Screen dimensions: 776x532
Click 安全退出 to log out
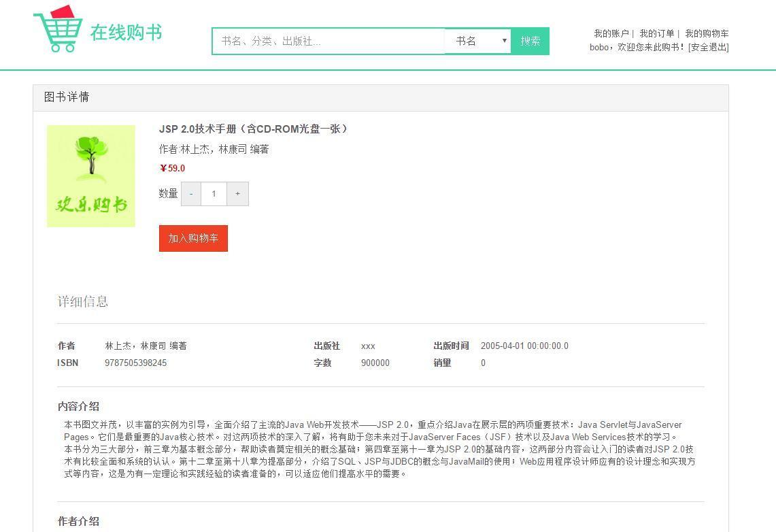(708, 47)
